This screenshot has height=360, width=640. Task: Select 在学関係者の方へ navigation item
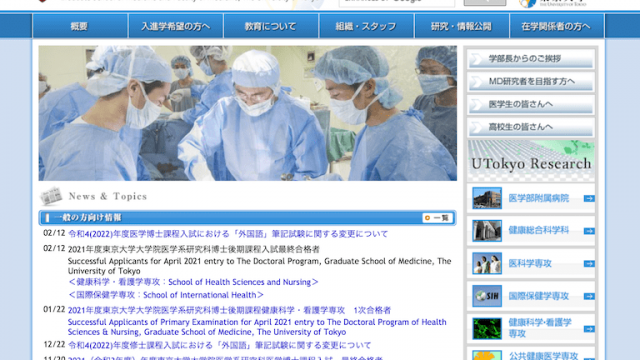[x=557, y=26]
